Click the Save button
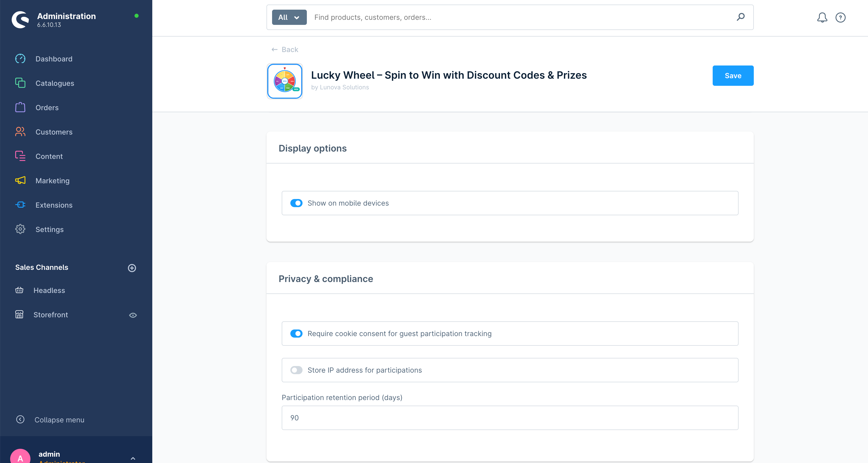The height and width of the screenshot is (463, 868). (732, 76)
